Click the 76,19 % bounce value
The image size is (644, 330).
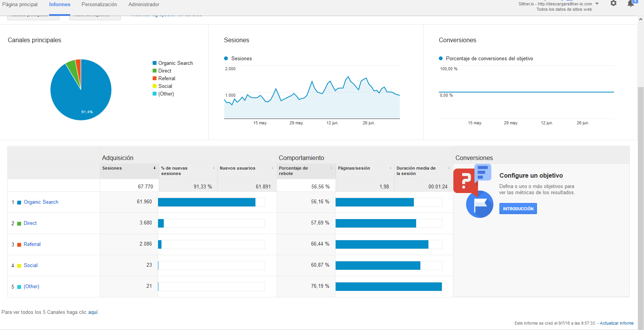(320, 286)
